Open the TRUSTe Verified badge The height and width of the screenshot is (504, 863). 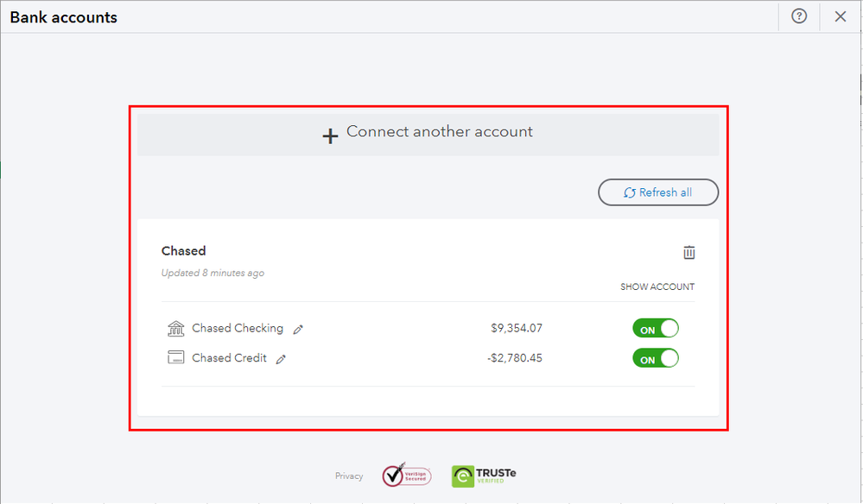[484, 476]
